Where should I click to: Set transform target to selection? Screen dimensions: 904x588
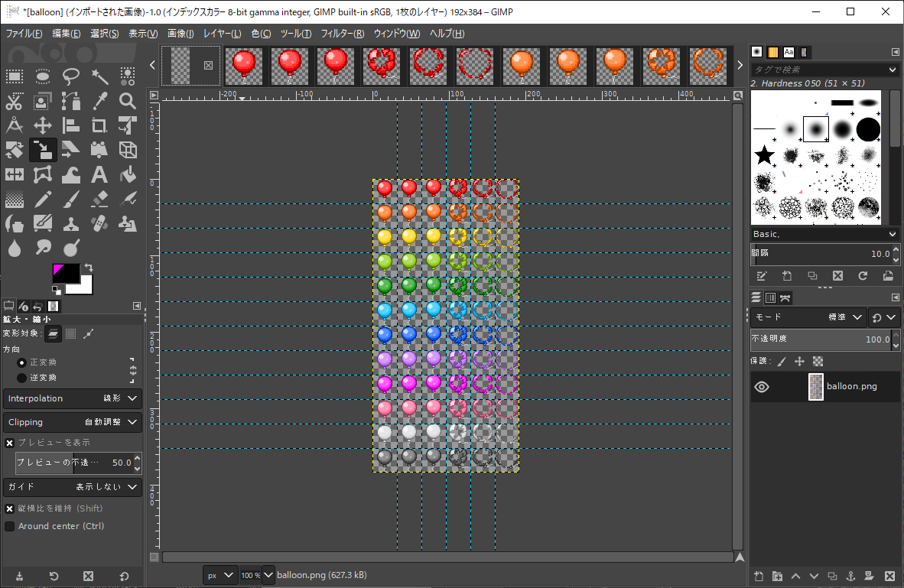[71, 334]
